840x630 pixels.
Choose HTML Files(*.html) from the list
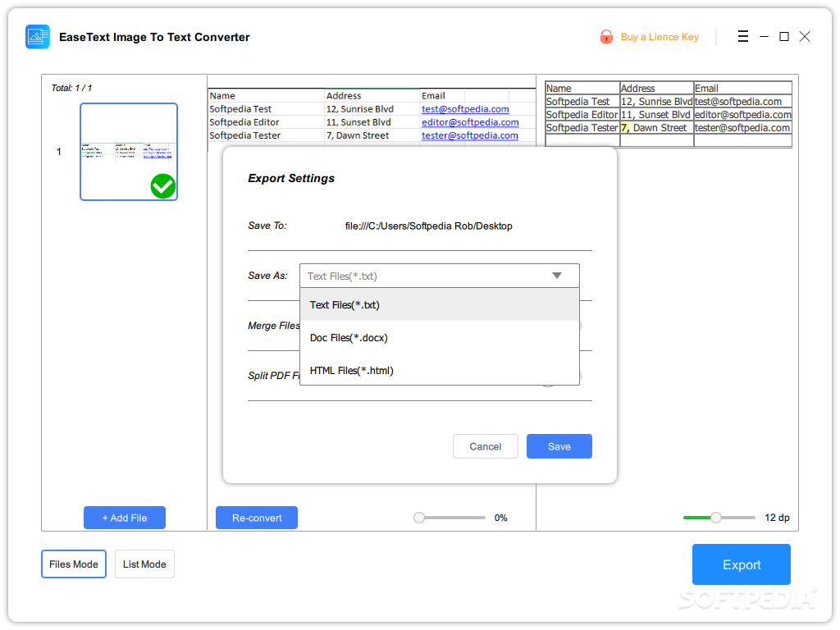(440, 370)
